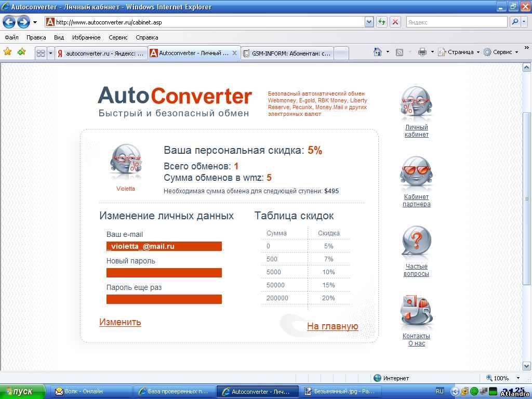Expand the address bar URL dropdown

(x=369, y=22)
